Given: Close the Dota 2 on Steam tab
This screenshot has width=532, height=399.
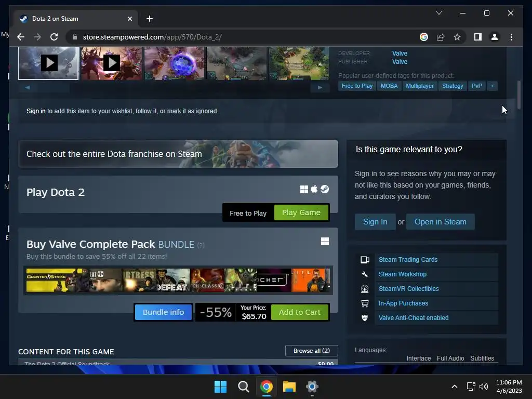Looking at the screenshot, I should click(129, 19).
